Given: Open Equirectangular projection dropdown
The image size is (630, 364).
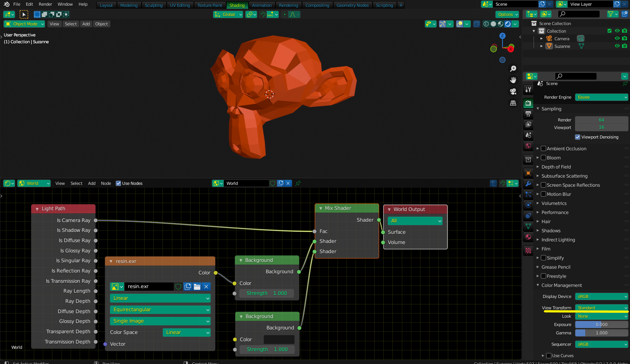Looking at the screenshot, I should [160, 310].
